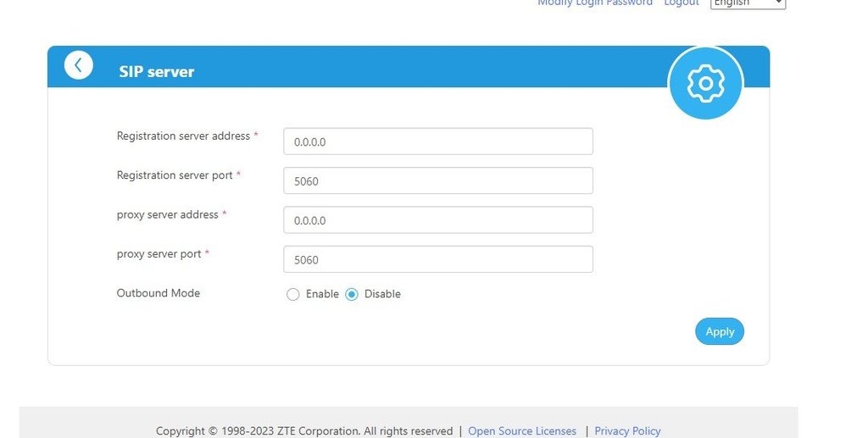Click into the proxy server address field

(x=437, y=220)
